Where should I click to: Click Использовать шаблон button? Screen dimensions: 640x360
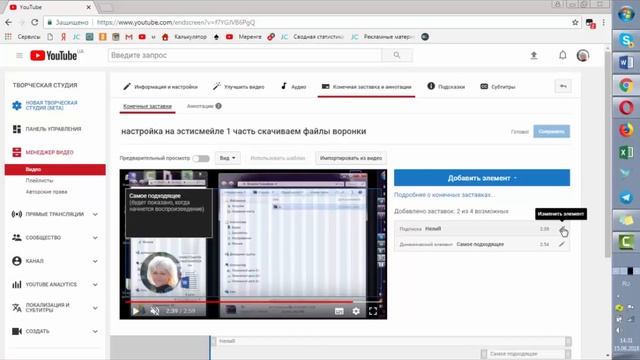pos(278,158)
